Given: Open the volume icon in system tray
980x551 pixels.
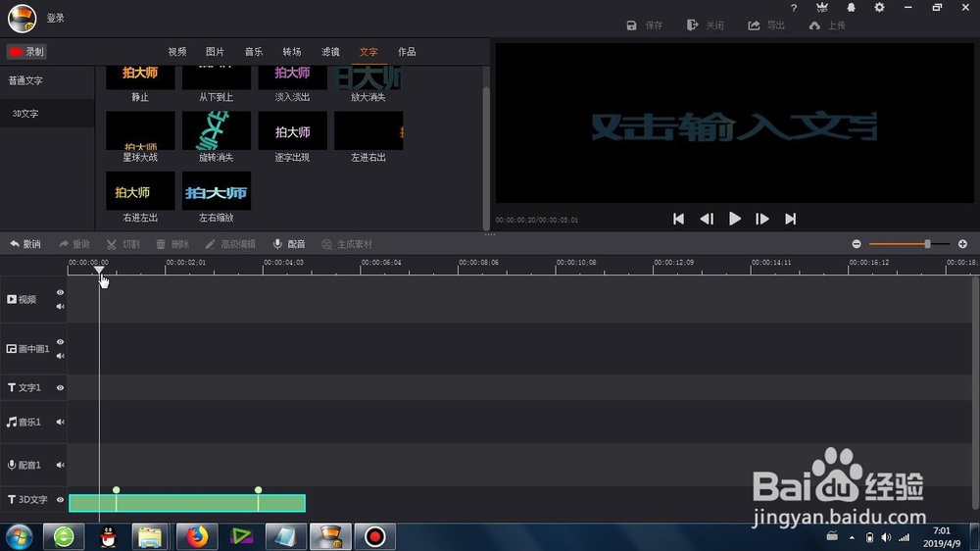Looking at the screenshot, I should (x=886, y=537).
